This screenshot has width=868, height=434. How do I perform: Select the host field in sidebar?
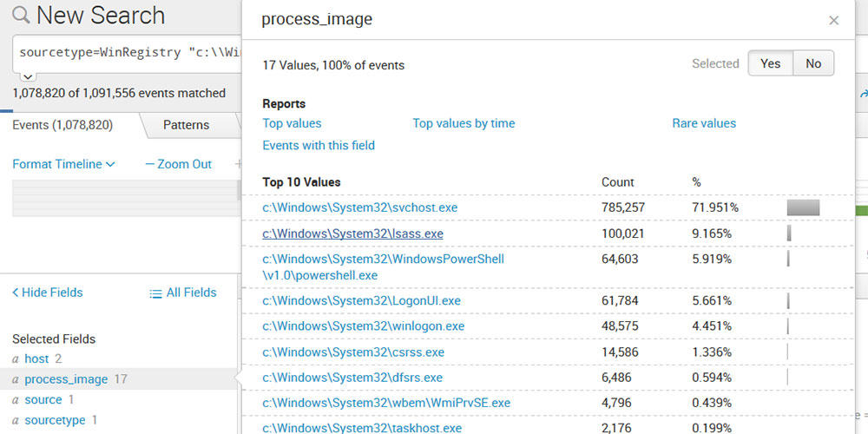point(36,358)
